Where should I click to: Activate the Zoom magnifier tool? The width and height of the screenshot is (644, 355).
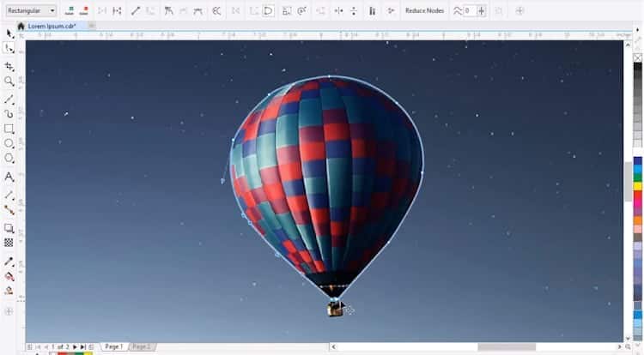pyautogui.click(x=9, y=81)
